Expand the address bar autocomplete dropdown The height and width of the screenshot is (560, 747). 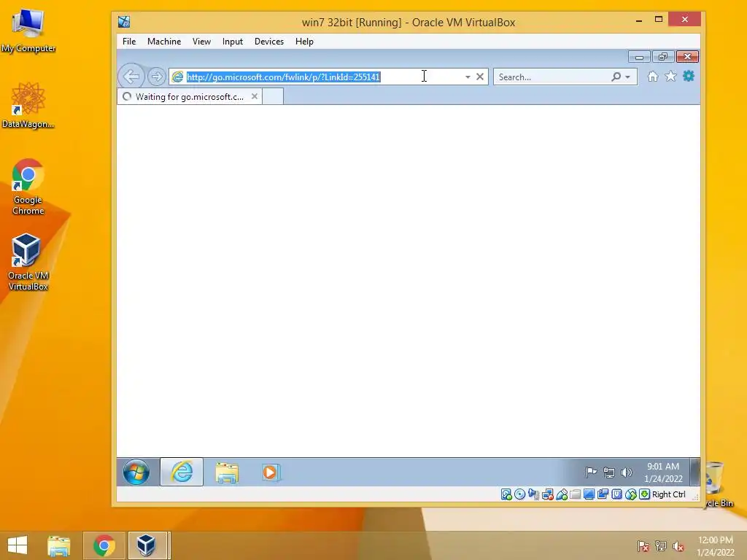(x=468, y=77)
